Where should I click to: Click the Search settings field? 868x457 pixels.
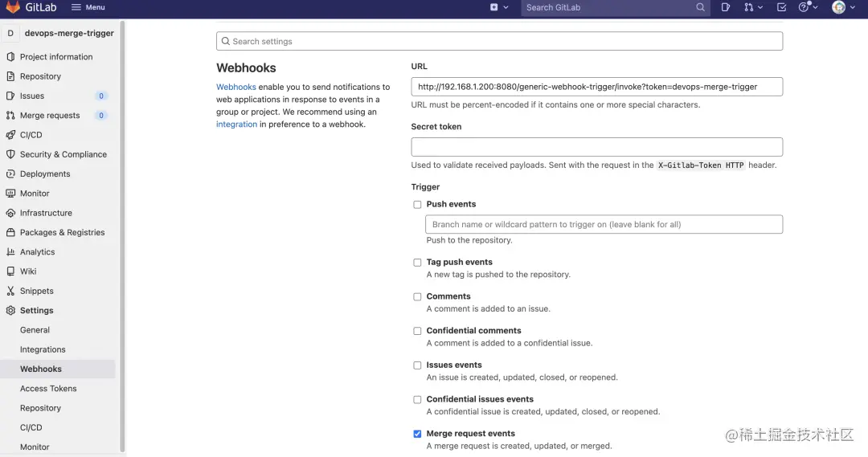pos(499,41)
